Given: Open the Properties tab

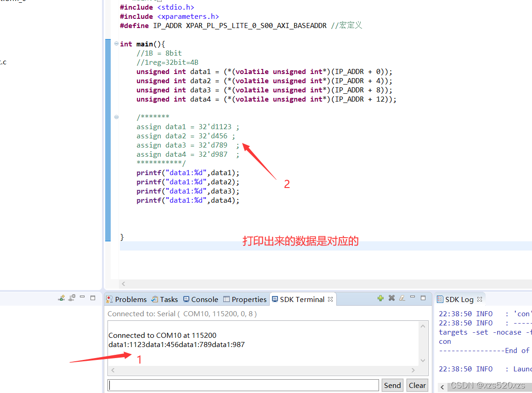Looking at the screenshot, I should point(245,299).
